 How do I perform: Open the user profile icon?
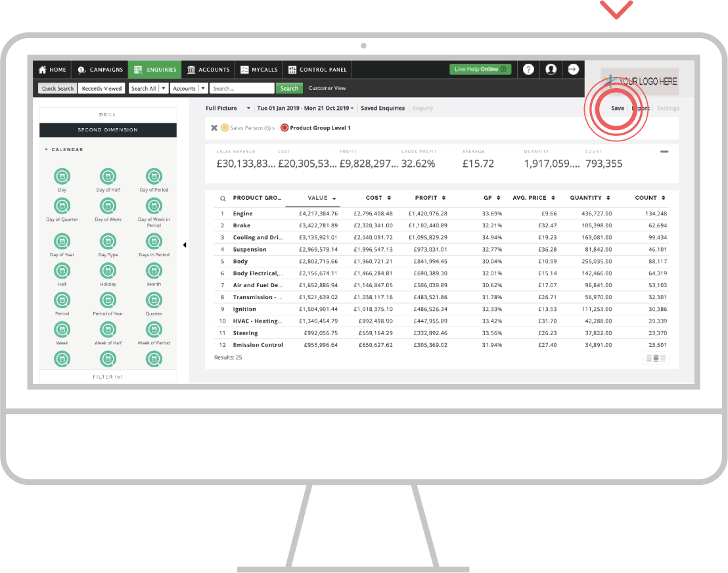click(x=551, y=70)
